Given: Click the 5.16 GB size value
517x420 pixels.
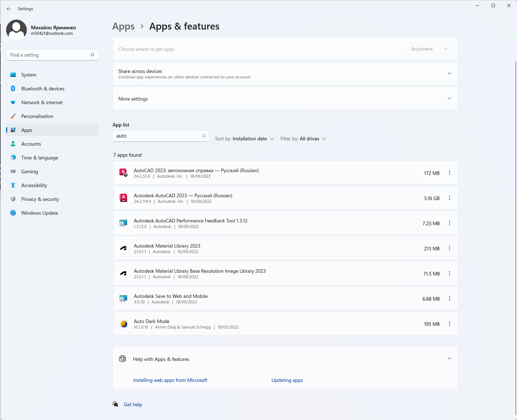Looking at the screenshot, I should [432, 198].
